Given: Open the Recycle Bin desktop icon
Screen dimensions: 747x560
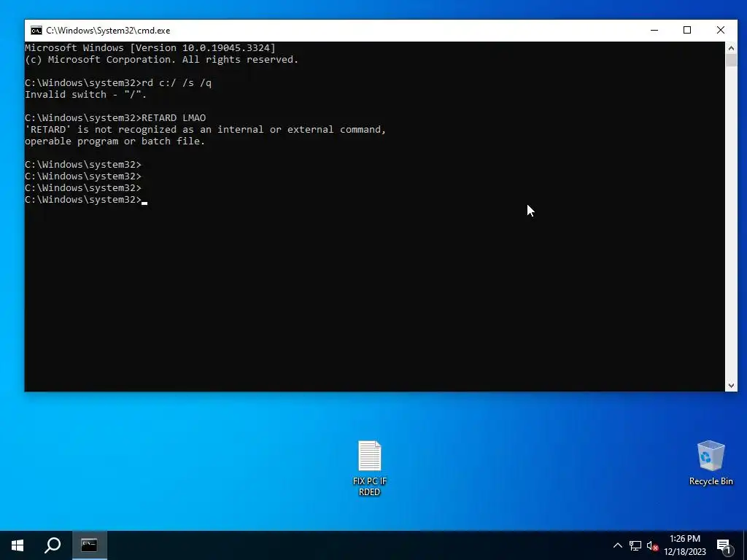Looking at the screenshot, I should (711, 463).
